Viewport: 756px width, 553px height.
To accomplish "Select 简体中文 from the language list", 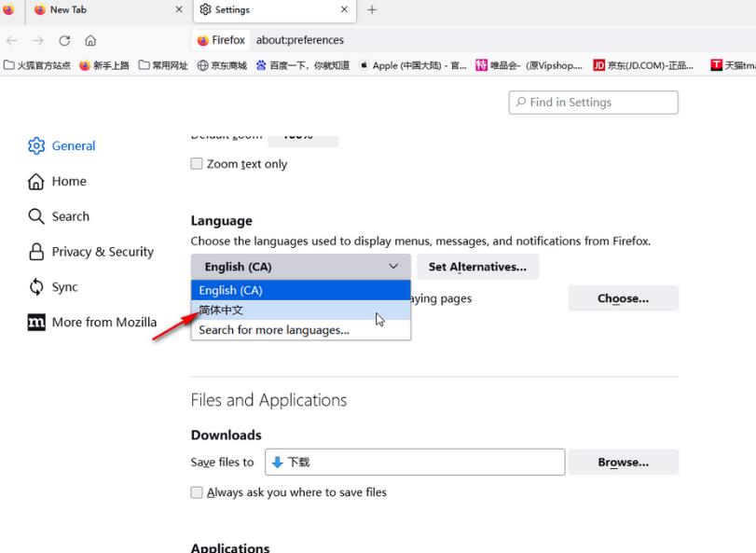I will 301,310.
